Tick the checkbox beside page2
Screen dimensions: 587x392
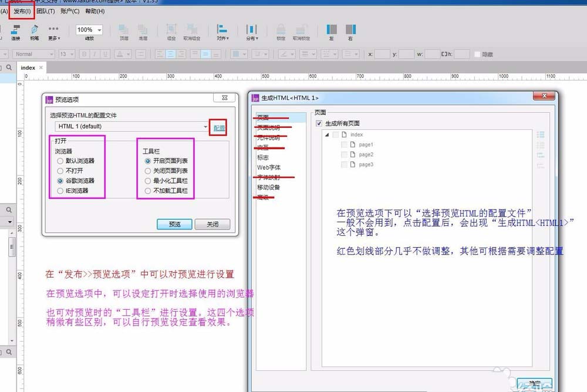coord(345,154)
